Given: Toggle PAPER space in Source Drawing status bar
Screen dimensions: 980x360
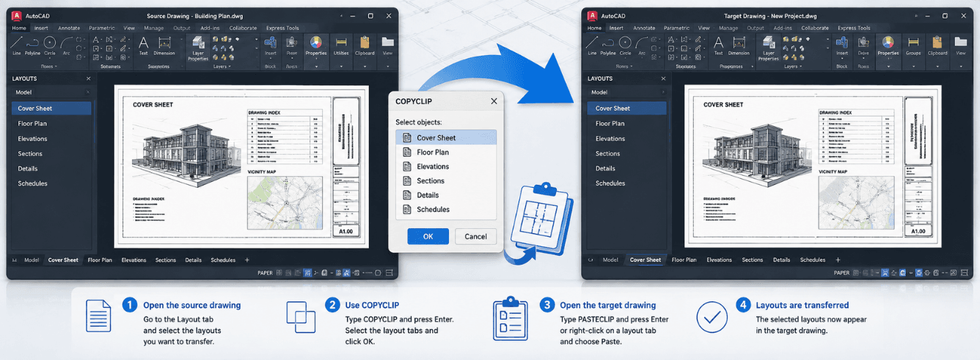Looking at the screenshot, I should tap(265, 273).
